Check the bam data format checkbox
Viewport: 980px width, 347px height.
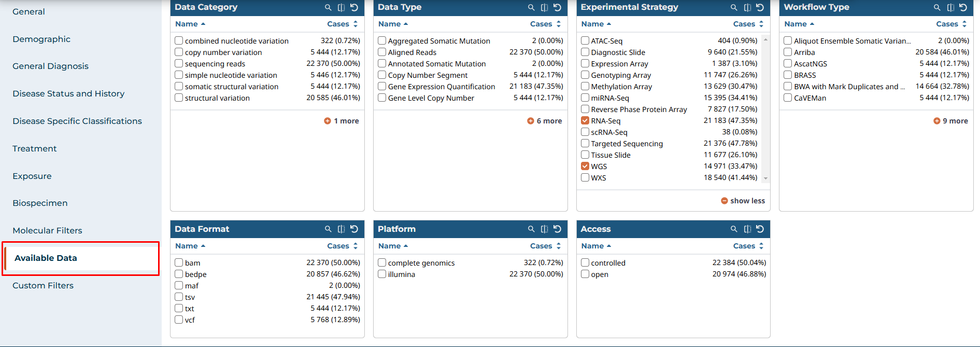coord(179,262)
